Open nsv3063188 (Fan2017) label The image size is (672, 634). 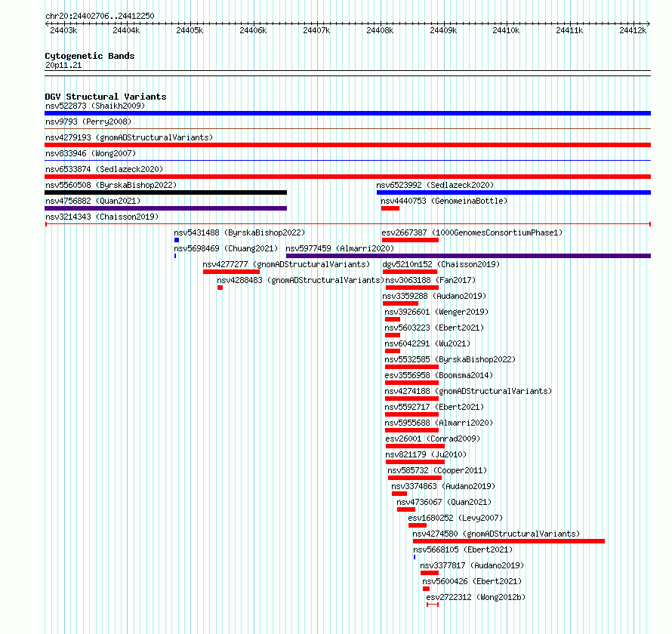[430, 280]
